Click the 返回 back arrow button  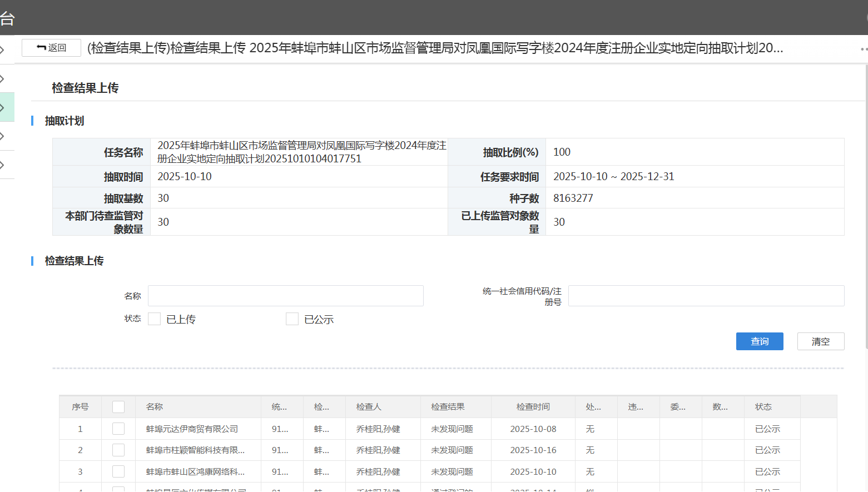pos(51,48)
